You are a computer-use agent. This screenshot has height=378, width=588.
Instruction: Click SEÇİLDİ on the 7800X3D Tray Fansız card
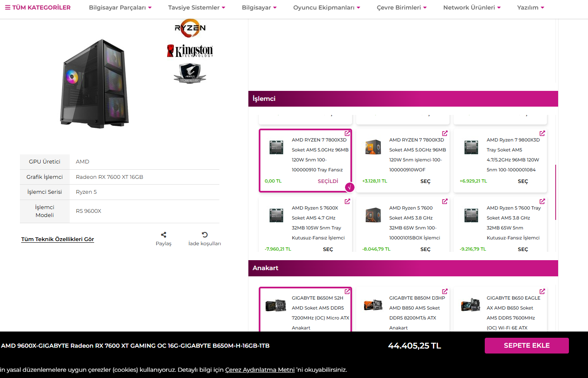328,181
